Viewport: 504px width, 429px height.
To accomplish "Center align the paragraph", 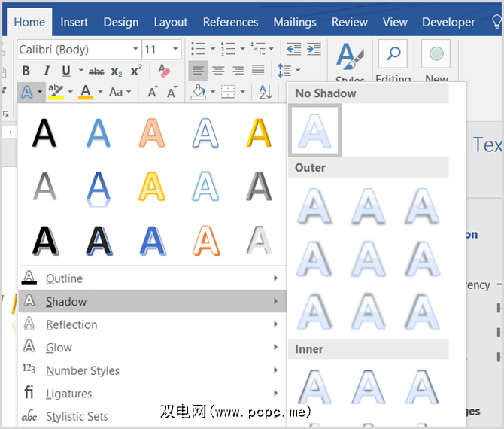I will [218, 71].
